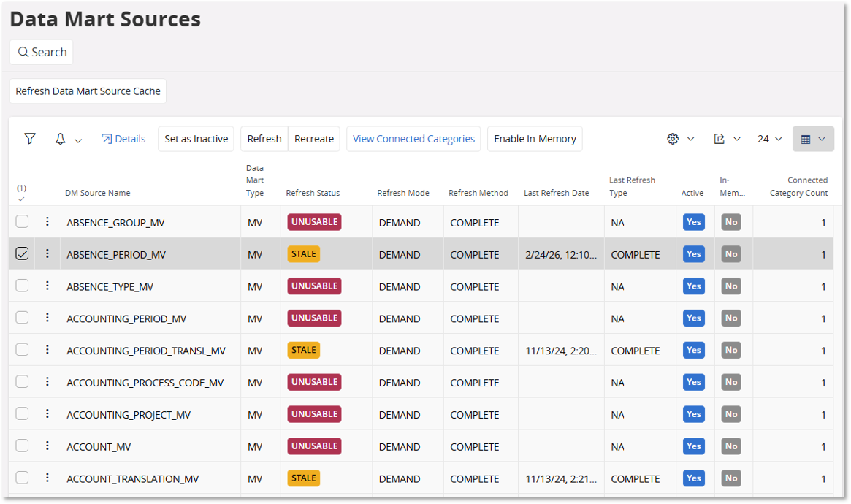Check the ACCOUNT_MV row checkbox
Viewport: 851px width, 504px height.
pyautogui.click(x=22, y=446)
